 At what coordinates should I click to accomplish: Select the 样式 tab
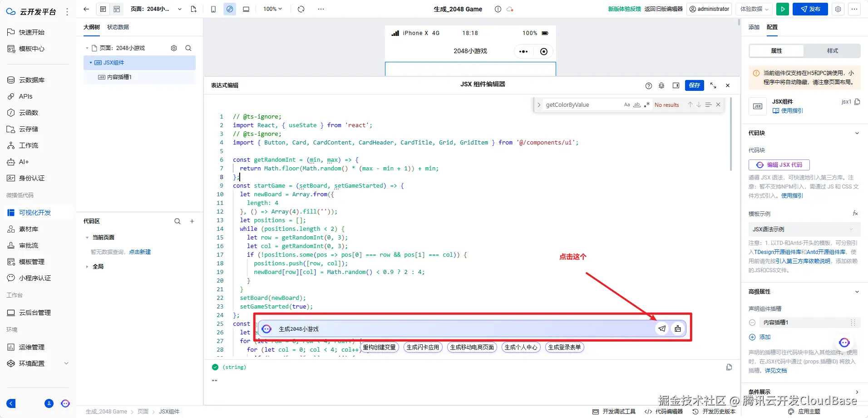(x=833, y=51)
